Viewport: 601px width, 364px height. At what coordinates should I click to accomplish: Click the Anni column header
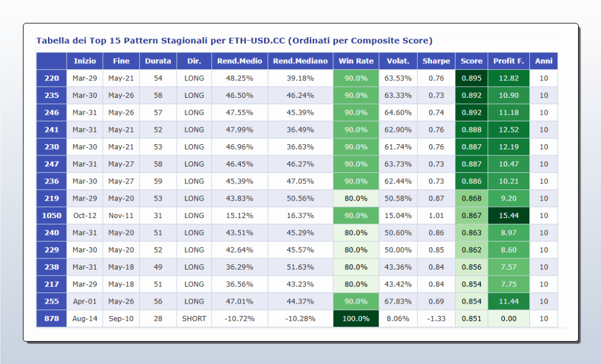click(543, 60)
